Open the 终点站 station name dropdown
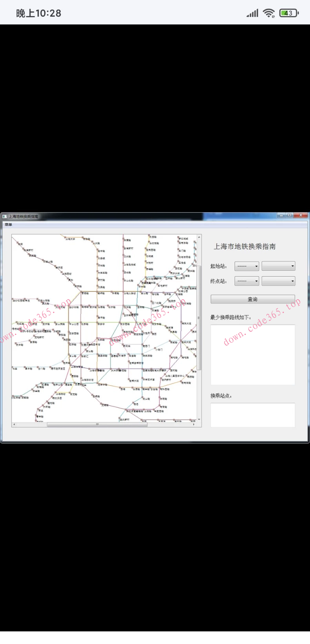Image resolution: width=310 pixels, height=644 pixels. [278, 281]
